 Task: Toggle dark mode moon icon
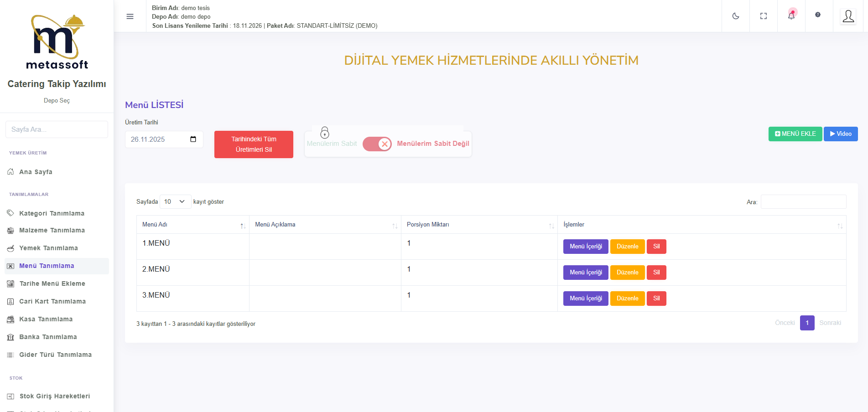pyautogui.click(x=735, y=16)
